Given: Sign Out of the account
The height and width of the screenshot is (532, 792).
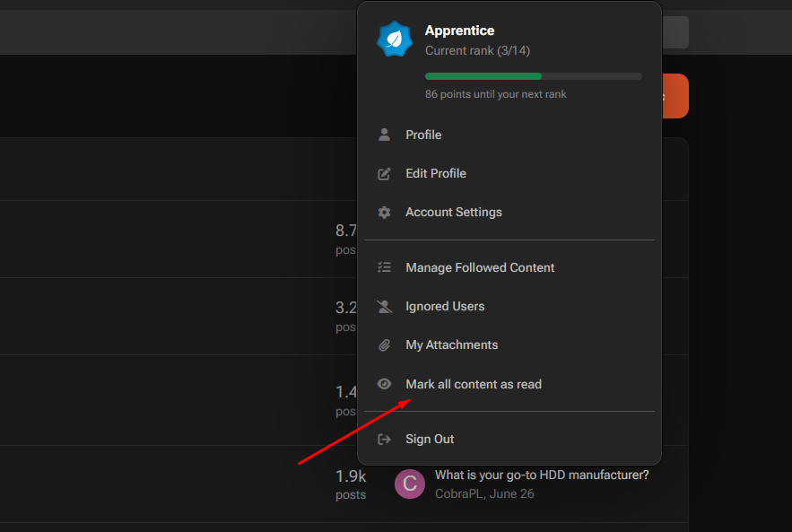Looking at the screenshot, I should click(509, 439).
